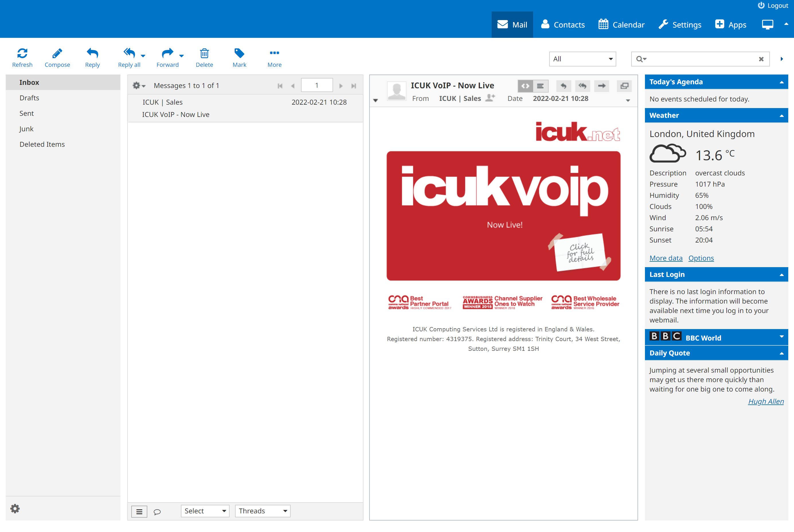Open the Hugh Allen author link

pos(766,401)
